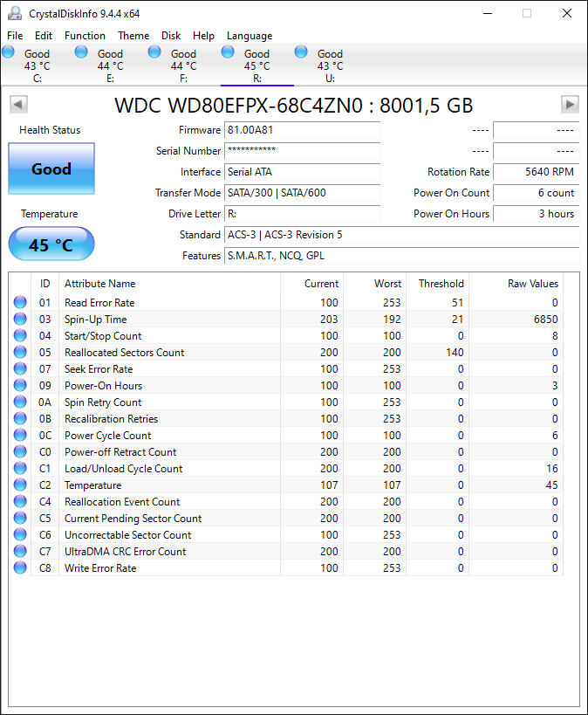Open the Help menu

click(203, 36)
